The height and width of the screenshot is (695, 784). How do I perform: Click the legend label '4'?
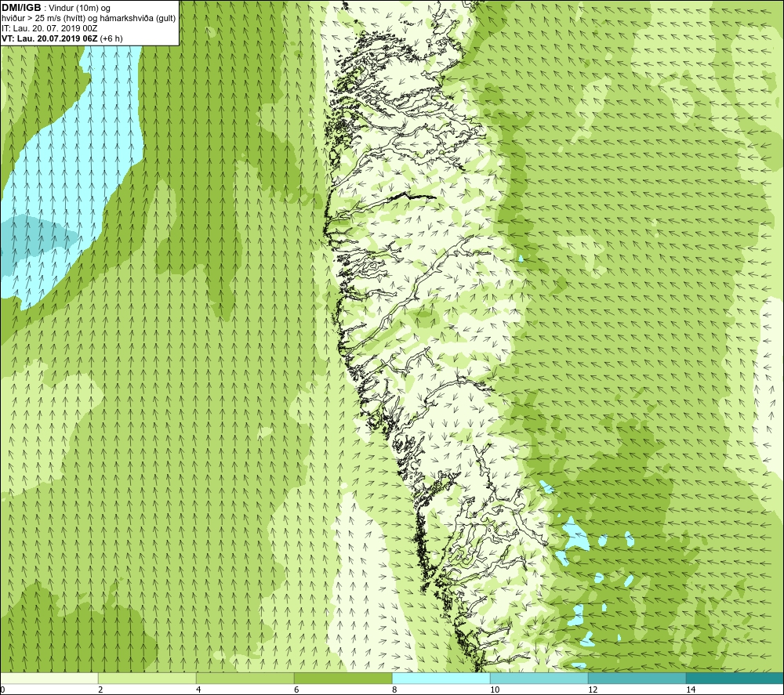coord(198,690)
